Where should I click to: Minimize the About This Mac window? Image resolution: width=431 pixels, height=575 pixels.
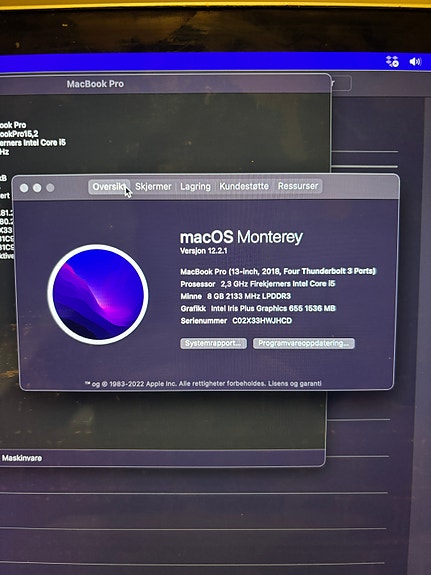click(37, 188)
